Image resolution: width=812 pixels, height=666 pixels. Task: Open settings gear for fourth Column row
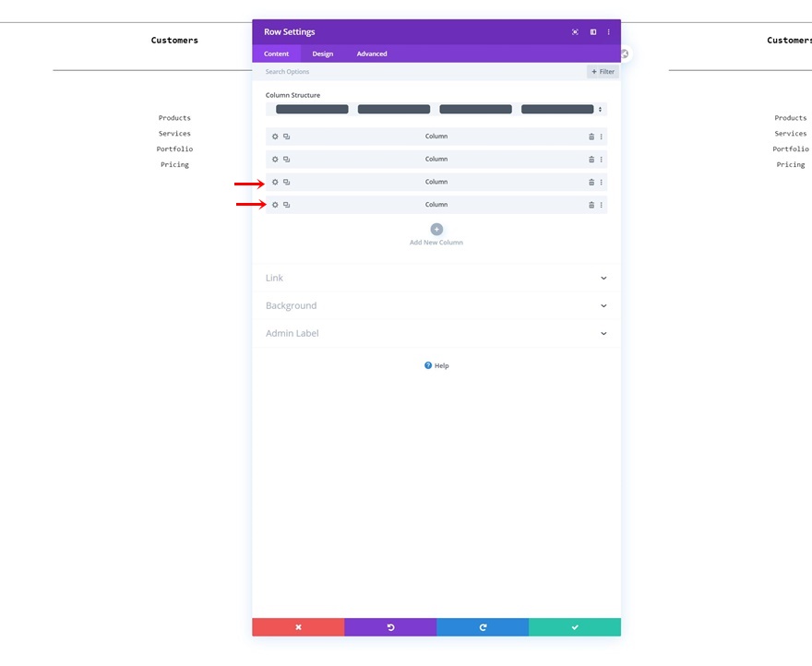pos(275,205)
